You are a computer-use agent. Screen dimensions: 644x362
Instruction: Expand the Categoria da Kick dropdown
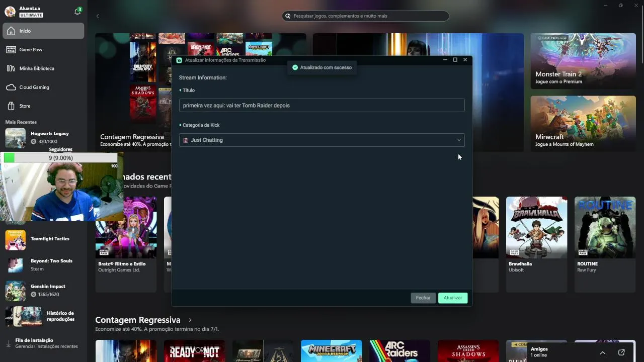pyautogui.click(x=321, y=140)
